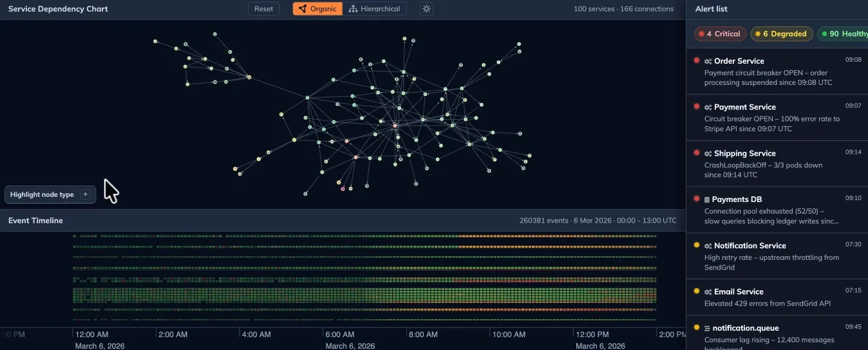
Task: Open the Email Service alert
Action: (x=777, y=297)
